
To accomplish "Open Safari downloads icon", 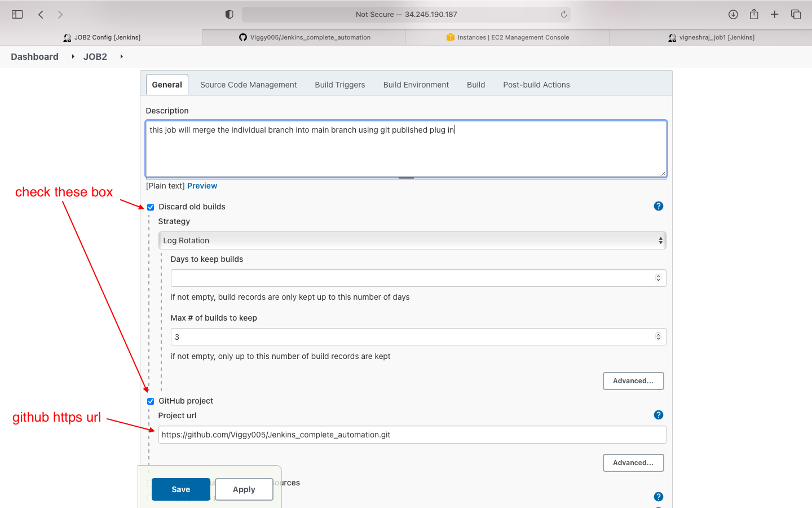I will click(733, 15).
